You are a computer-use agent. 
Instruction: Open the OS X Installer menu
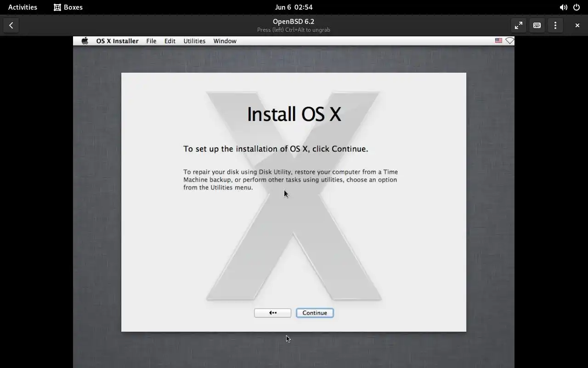pos(117,41)
